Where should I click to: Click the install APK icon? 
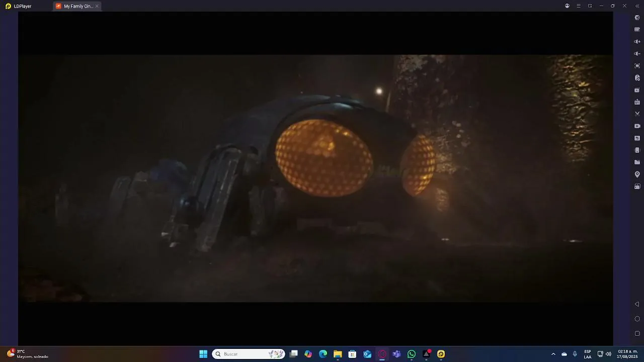point(637,102)
